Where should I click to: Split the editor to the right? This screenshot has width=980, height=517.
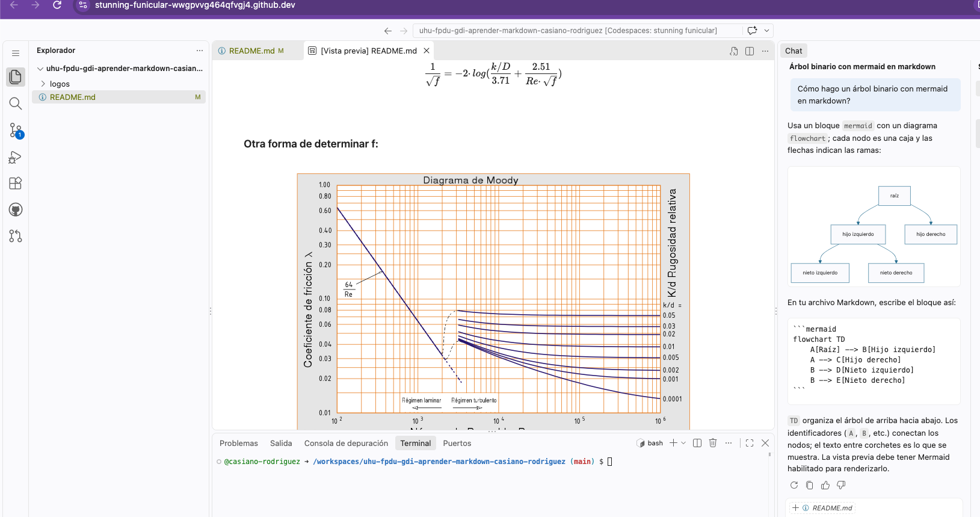click(x=750, y=51)
